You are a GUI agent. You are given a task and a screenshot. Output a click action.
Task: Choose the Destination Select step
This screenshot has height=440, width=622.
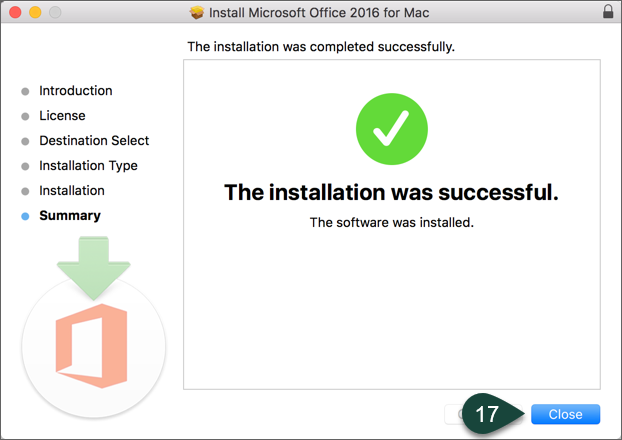point(94,141)
